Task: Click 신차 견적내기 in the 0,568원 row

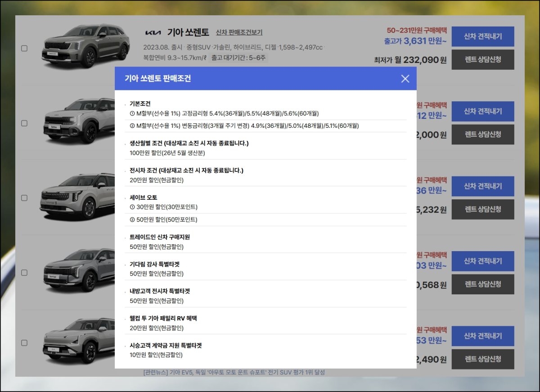Action: [483, 261]
